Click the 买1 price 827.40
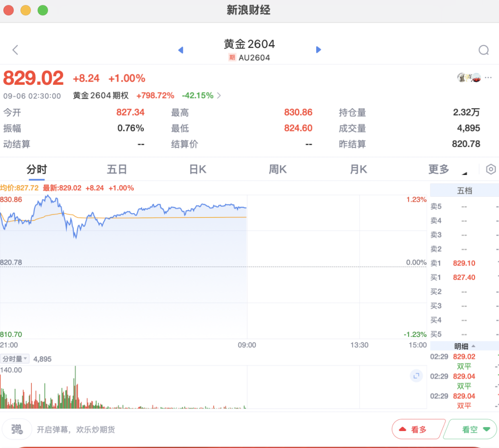 coord(464,278)
